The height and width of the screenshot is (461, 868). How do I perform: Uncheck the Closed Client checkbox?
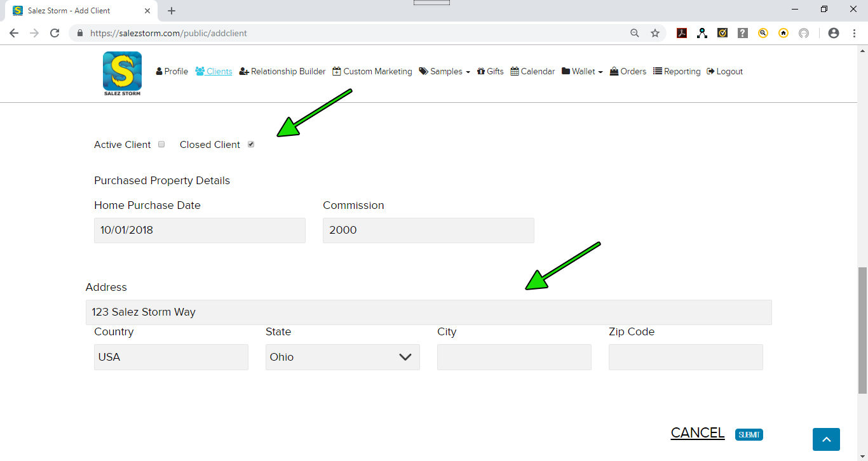tap(251, 144)
